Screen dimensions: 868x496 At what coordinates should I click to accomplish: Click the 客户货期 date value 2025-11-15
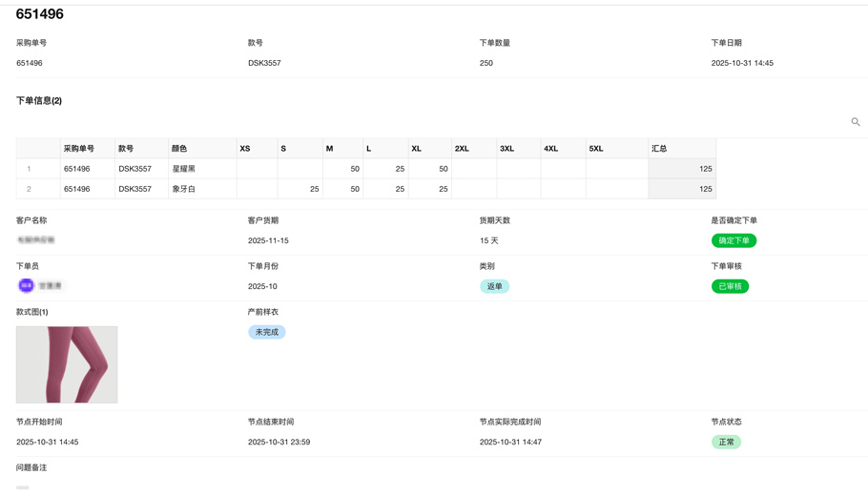268,240
